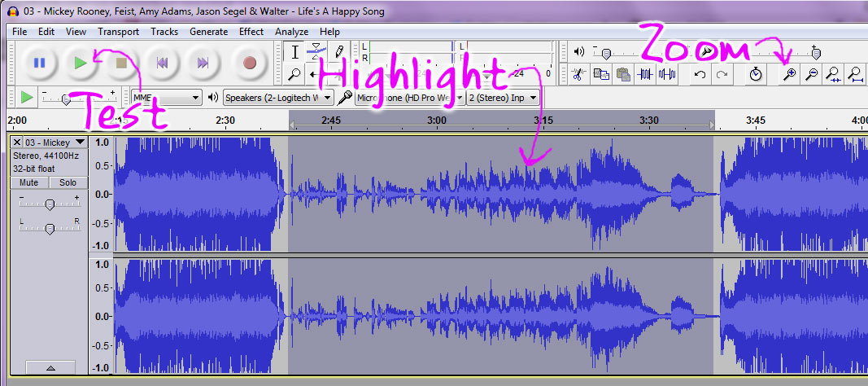Open the MME audio host dropdown

[x=166, y=98]
